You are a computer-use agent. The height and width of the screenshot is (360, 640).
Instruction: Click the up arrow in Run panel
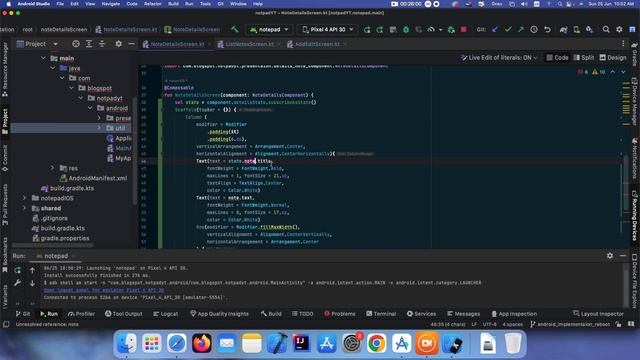(x=32, y=270)
